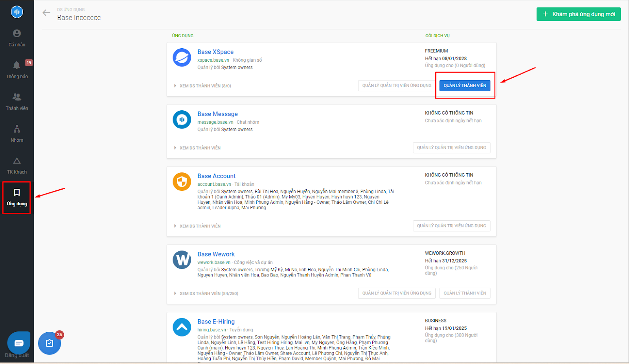This screenshot has width=629, height=364.
Task: Click Quản lý quản trị viên for Base Wework
Action: 397,293
